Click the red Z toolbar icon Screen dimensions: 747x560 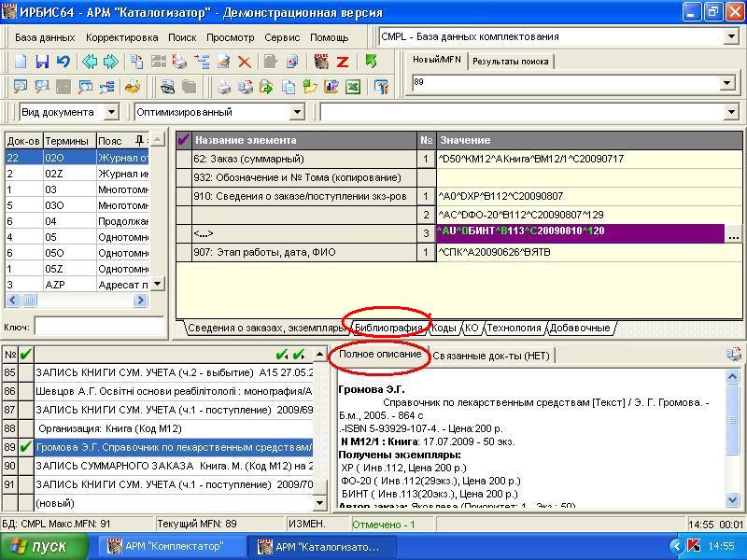click(x=343, y=62)
